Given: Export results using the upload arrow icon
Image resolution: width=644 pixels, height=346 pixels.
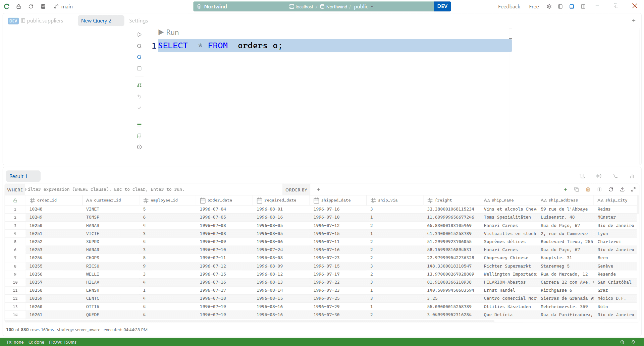Looking at the screenshot, I should (622, 189).
